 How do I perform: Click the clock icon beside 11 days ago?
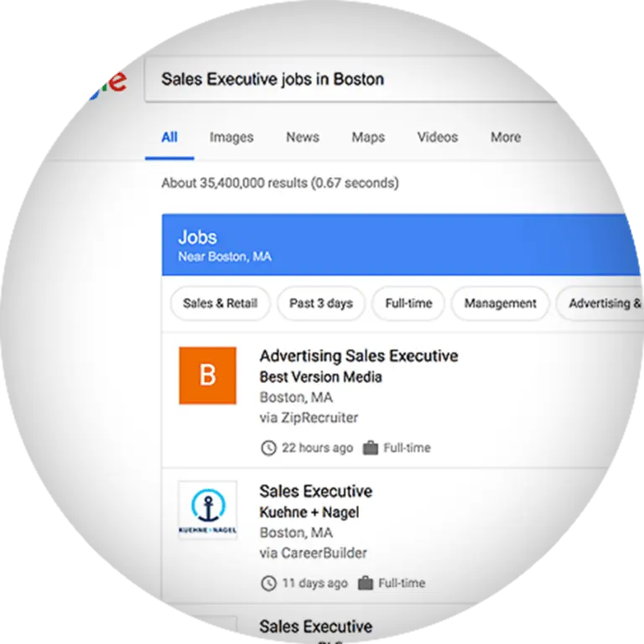(268, 584)
